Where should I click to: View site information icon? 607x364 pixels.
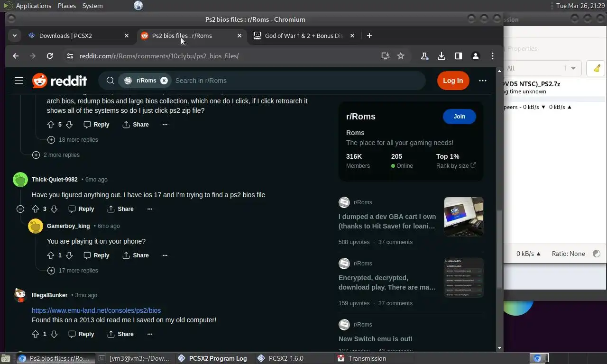70,56
